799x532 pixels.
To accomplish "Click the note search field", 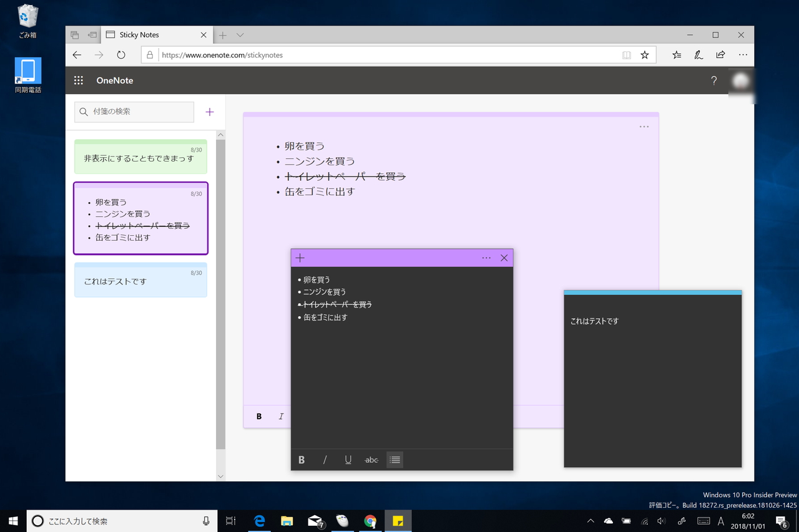I will (134, 112).
